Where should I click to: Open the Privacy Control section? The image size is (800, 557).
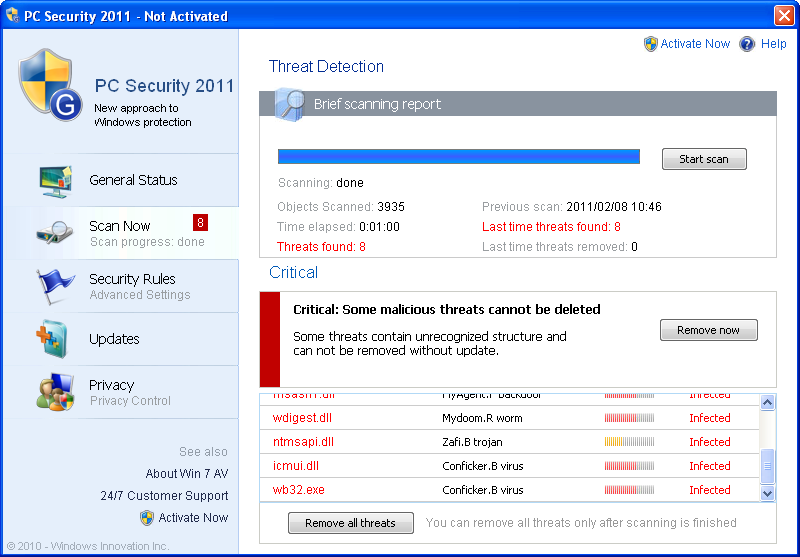121,392
